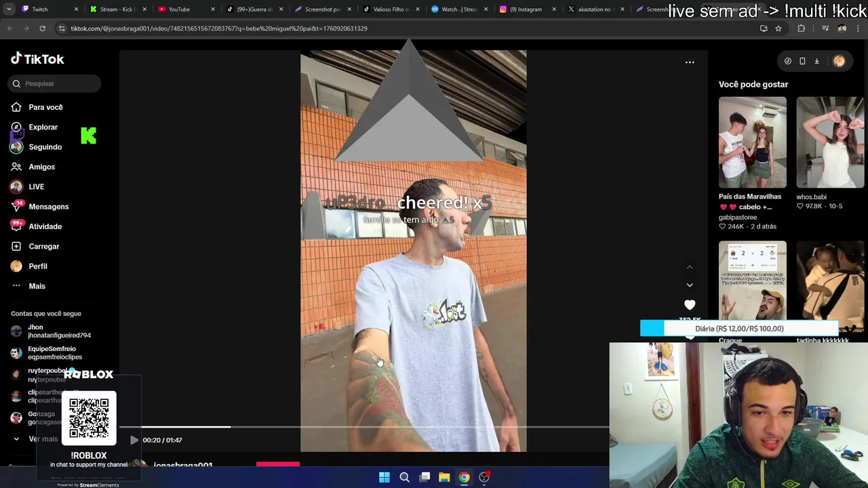Click the mobile app icon in header
Viewport: 868px width, 488px height.
click(x=802, y=61)
